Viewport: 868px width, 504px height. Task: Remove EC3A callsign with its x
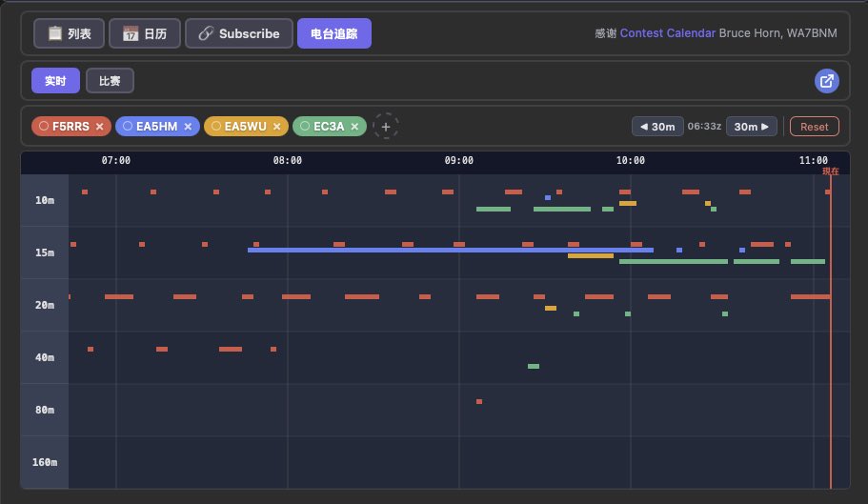coord(354,127)
